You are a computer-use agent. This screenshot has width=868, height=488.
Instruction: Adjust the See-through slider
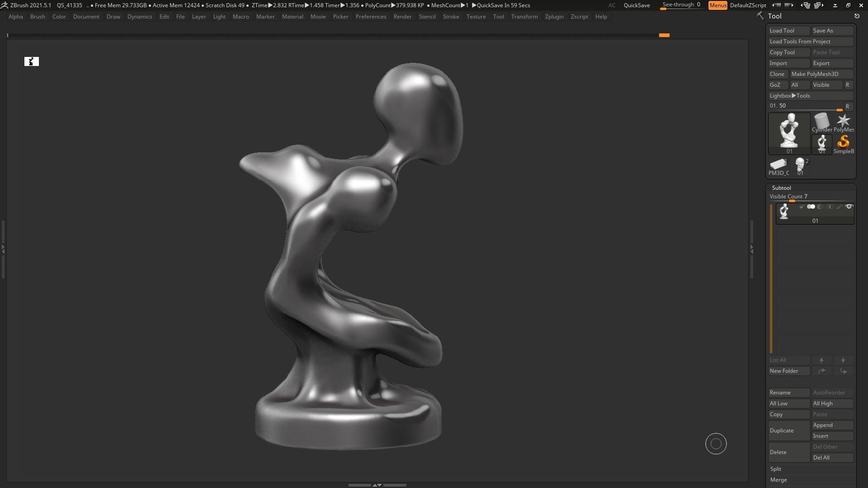pyautogui.click(x=682, y=5)
